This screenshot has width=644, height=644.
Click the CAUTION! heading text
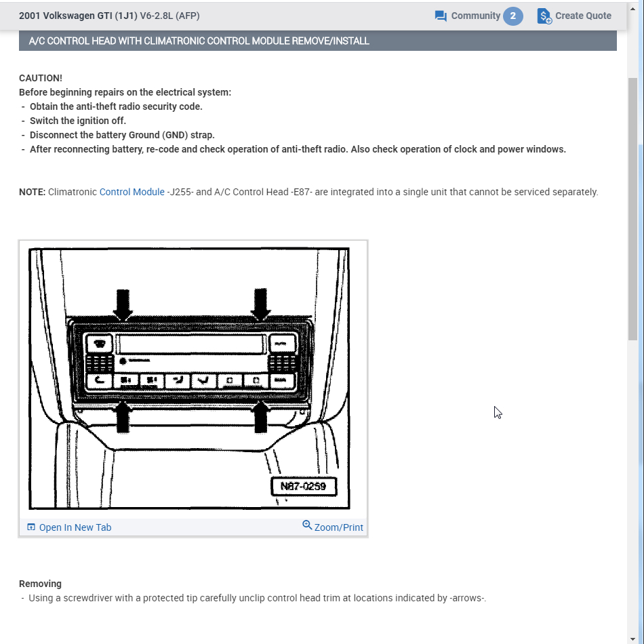click(41, 78)
